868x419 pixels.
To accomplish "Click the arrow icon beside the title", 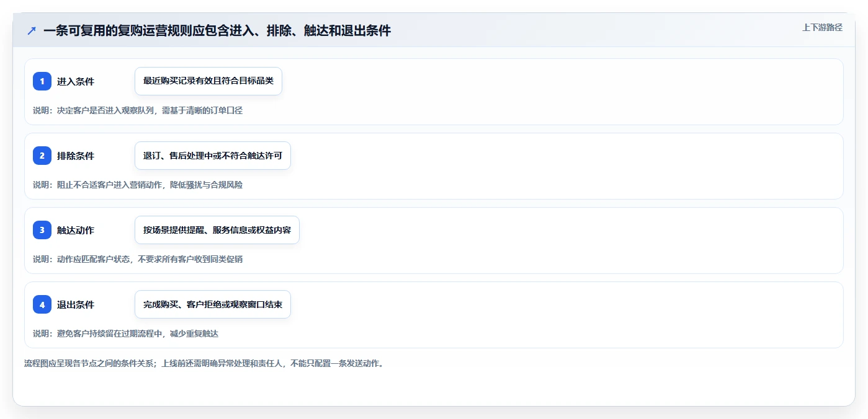I will click(x=32, y=30).
